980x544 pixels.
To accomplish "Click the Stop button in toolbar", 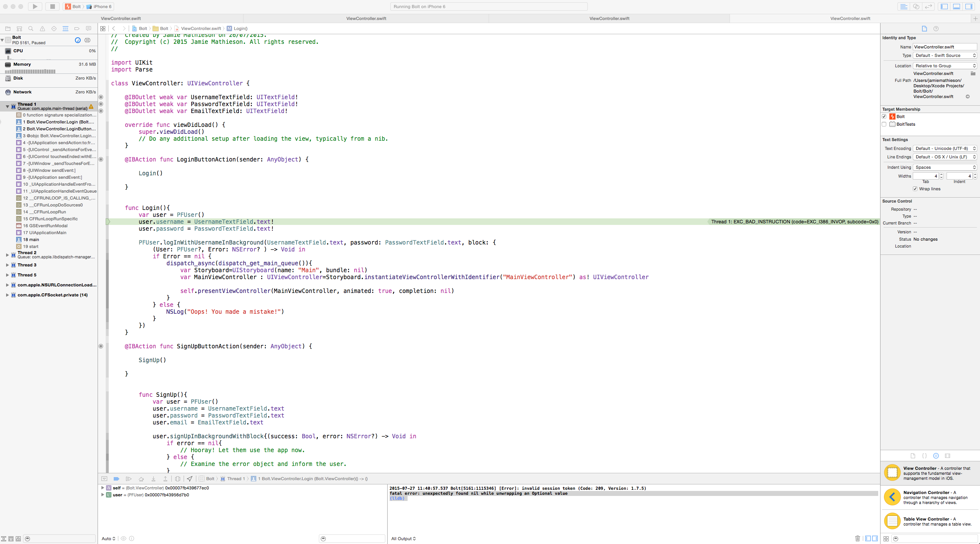I will pos(52,7).
